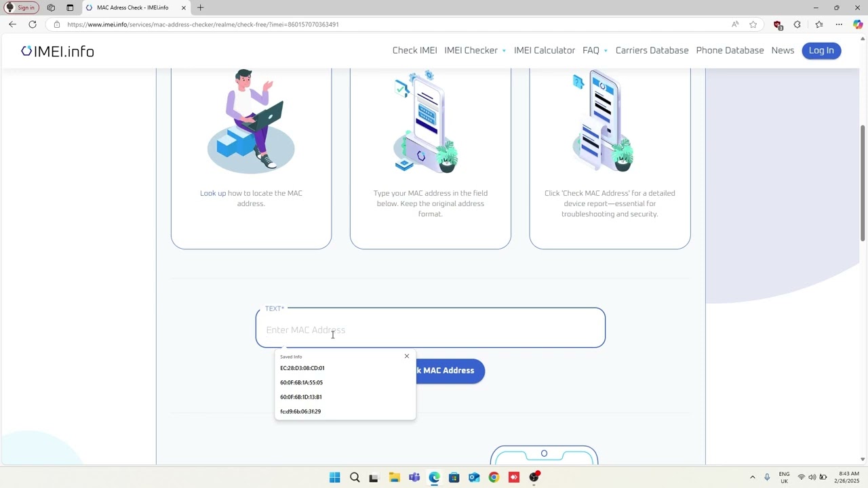
Task: Close the MAC Adress Check tab
Action: 183,7
